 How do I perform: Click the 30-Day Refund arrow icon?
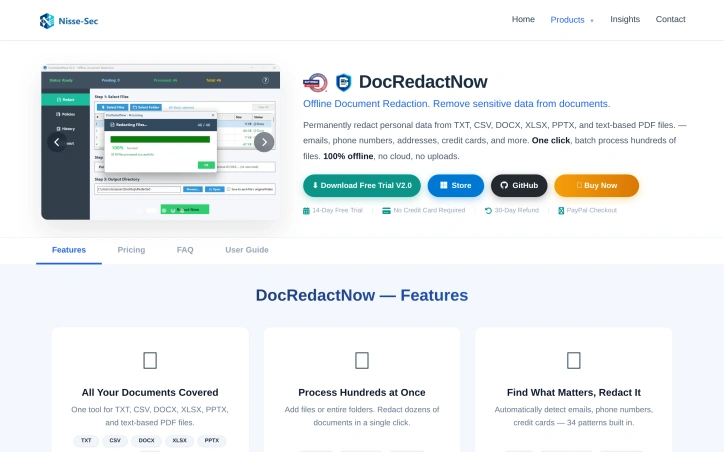point(488,211)
